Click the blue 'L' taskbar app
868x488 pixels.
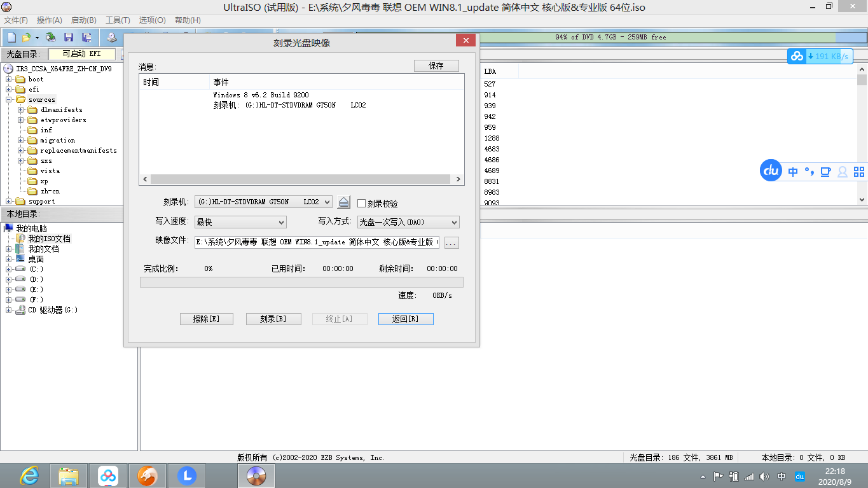(x=187, y=475)
